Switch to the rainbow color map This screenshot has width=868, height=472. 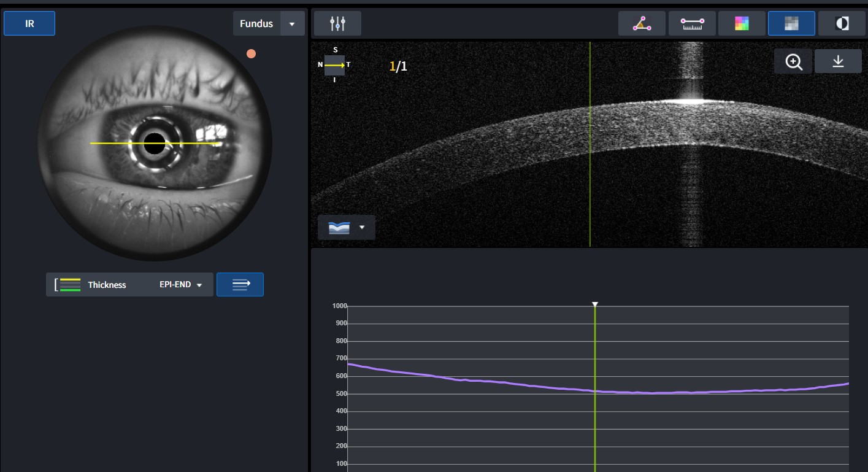(742, 23)
